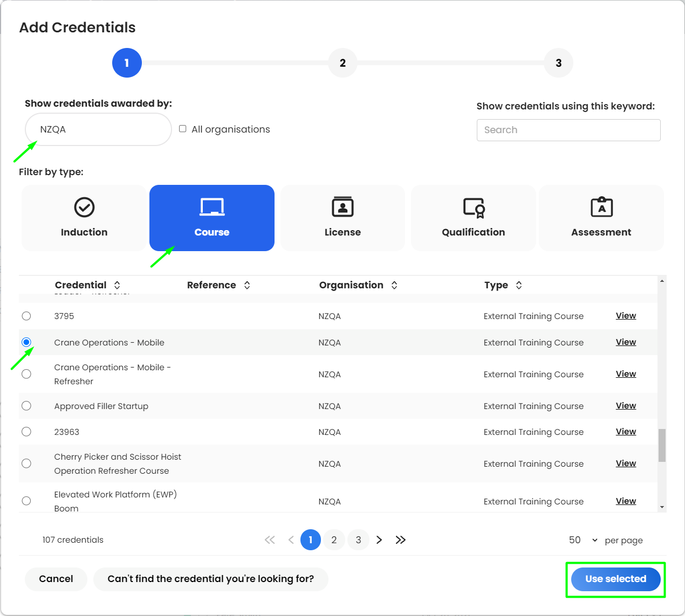Click the Crane Operations - Mobile name text
Screen dimensions: 685x616
tap(109, 342)
